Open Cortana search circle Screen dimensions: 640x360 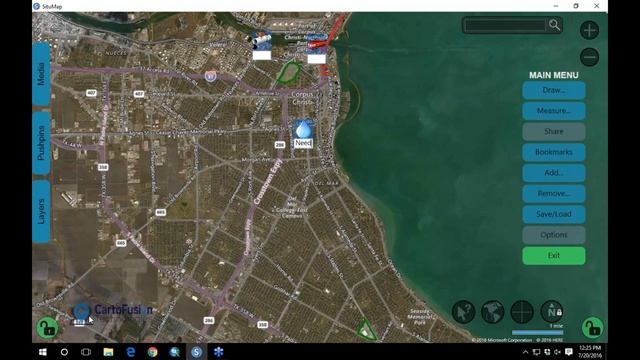coord(64,352)
